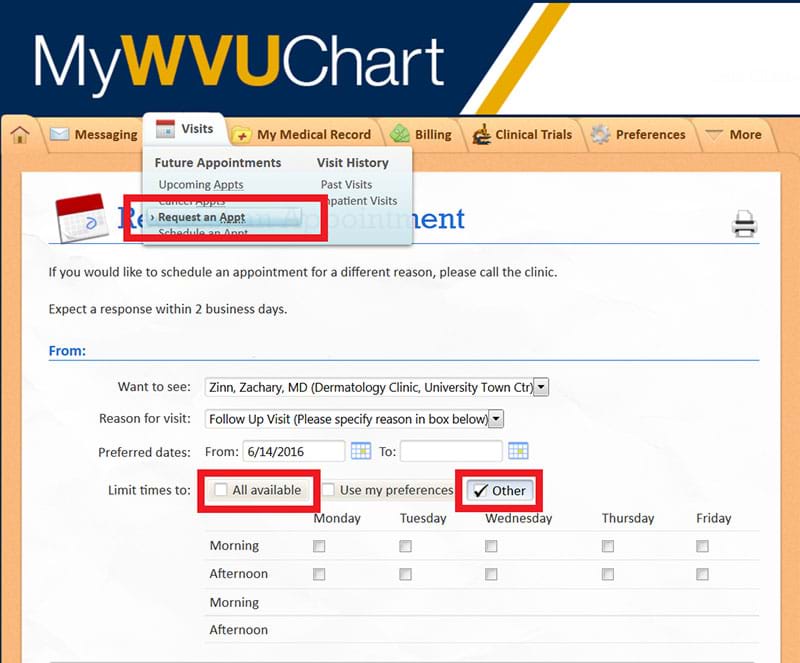Click the Billing money icon
The width and height of the screenshot is (800, 663).
tap(399, 134)
